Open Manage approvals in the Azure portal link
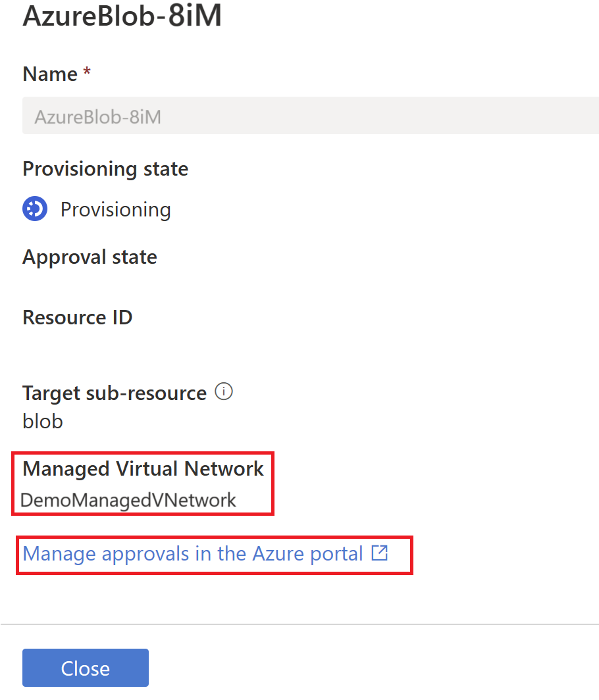 193,554
